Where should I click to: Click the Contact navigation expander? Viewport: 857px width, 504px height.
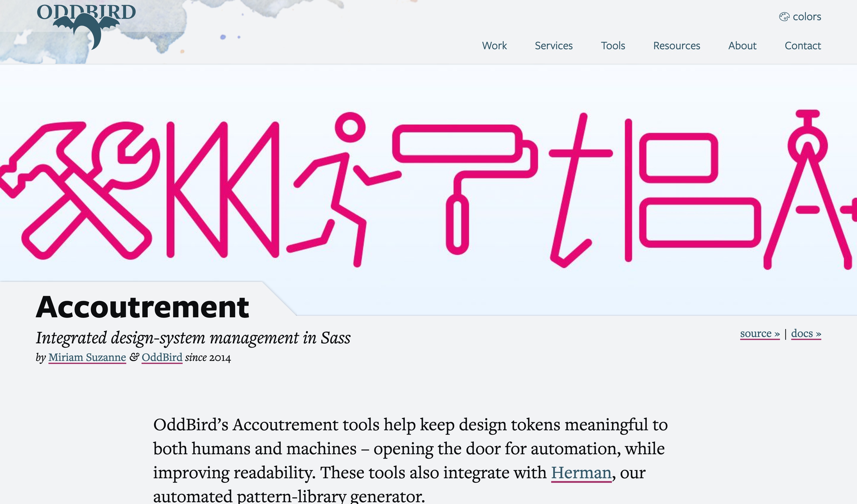point(802,45)
